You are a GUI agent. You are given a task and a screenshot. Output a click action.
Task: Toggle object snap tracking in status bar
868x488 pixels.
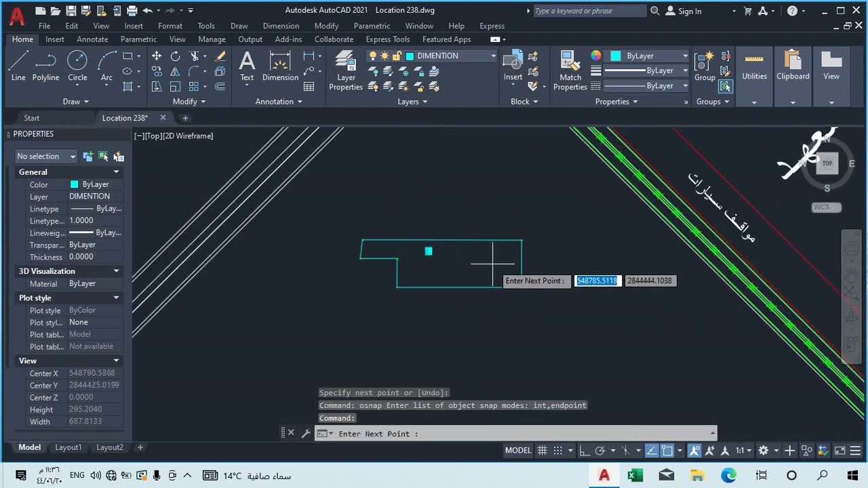tap(651, 450)
